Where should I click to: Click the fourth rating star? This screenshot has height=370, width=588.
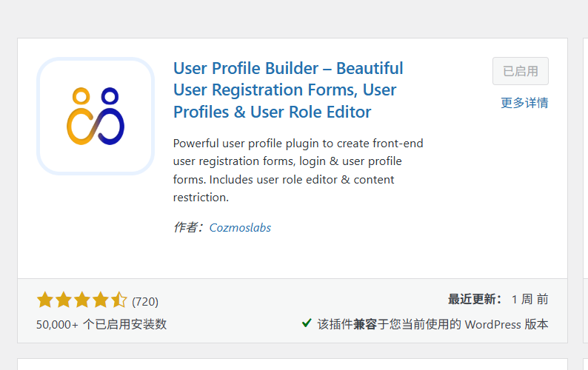pyautogui.click(x=100, y=300)
